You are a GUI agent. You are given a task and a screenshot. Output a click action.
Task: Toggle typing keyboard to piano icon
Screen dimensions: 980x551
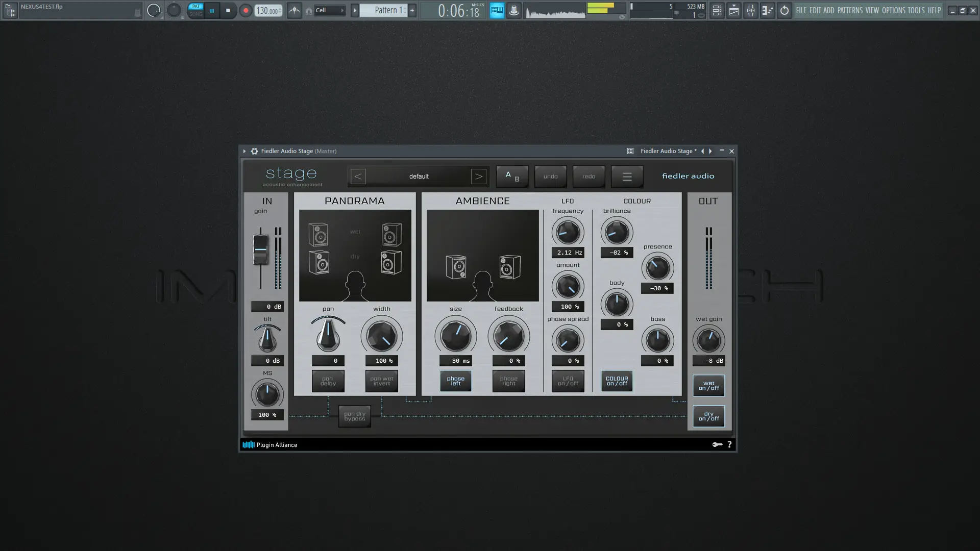coord(497,10)
